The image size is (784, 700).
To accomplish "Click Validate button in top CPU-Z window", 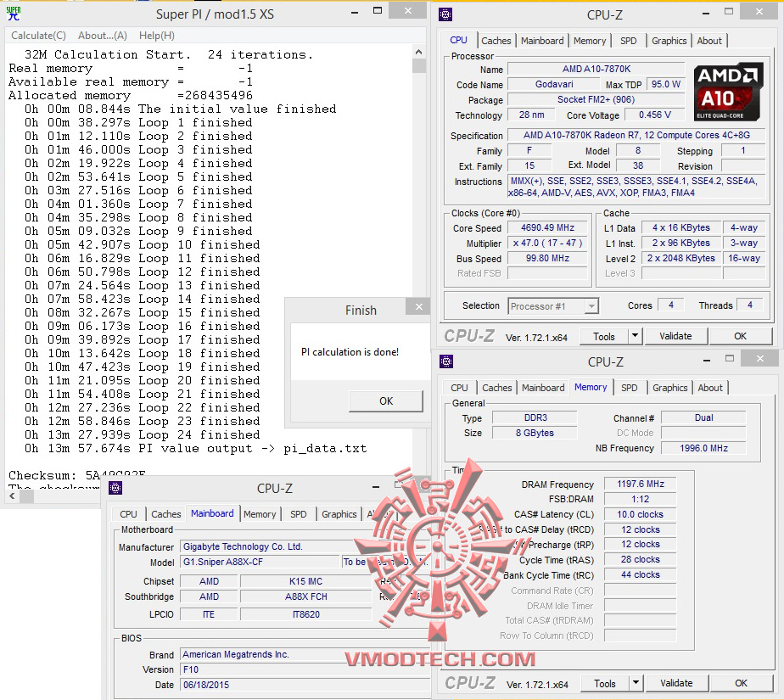I will click(675, 337).
